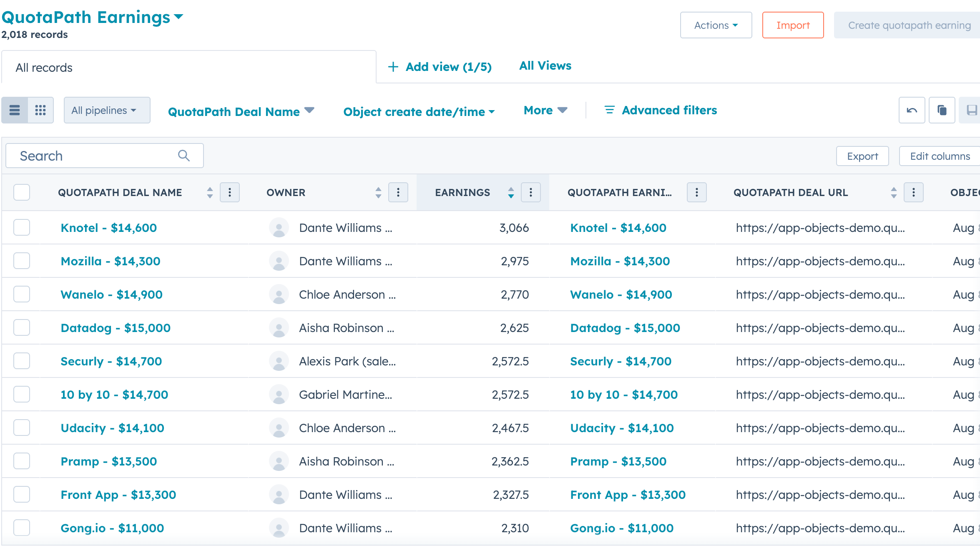Click the Import button
Viewport: 980px width, 551px height.
(793, 25)
